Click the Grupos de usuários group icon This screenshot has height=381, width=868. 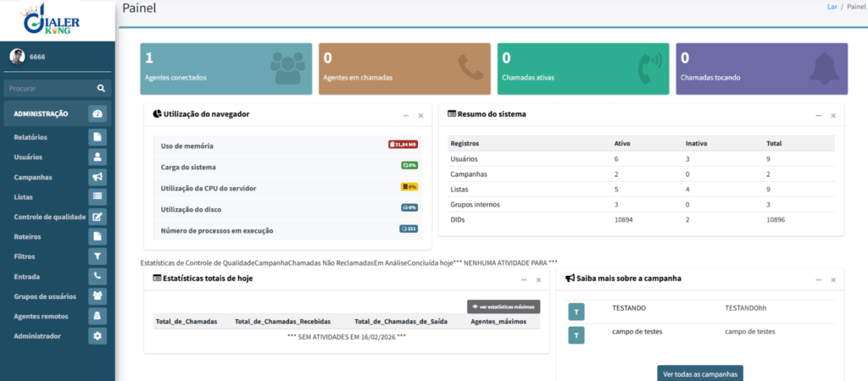point(97,296)
